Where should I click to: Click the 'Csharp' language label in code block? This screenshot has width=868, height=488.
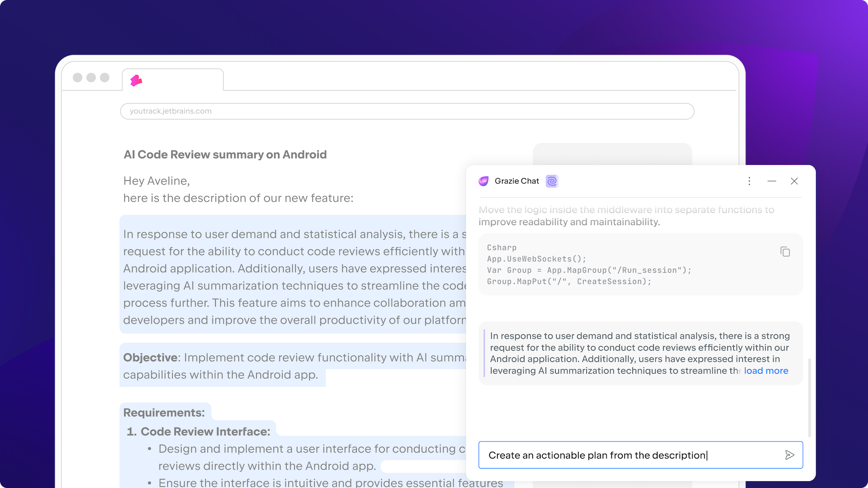(x=502, y=248)
